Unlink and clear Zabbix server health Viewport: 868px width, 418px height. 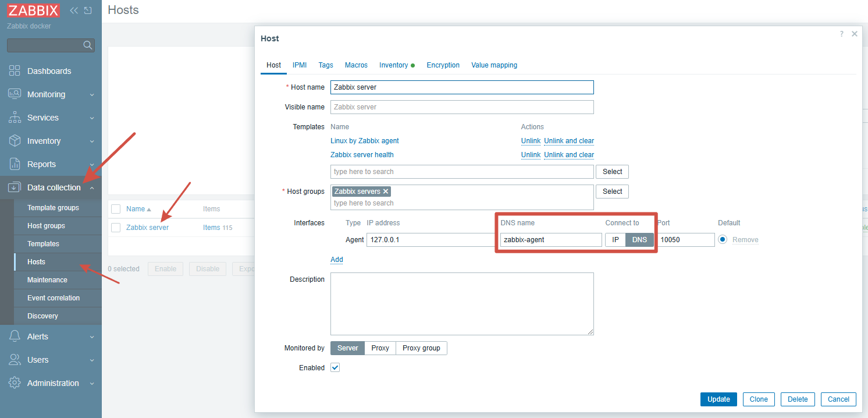point(569,155)
